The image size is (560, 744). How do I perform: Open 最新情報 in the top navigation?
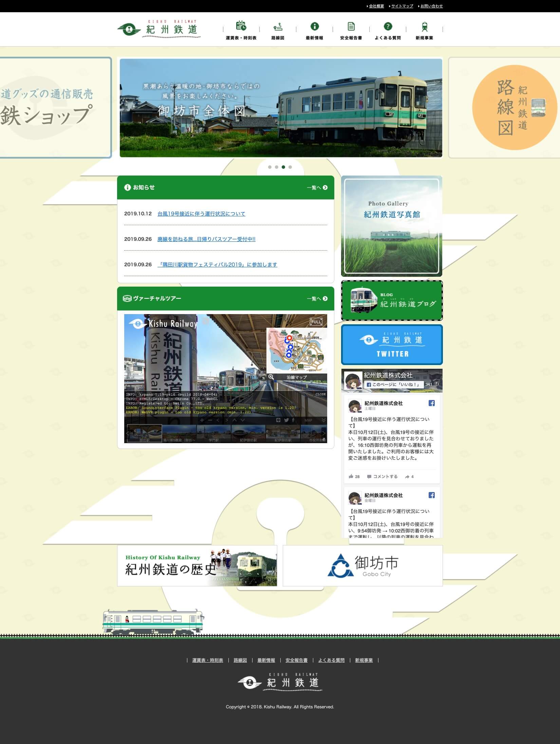tap(314, 38)
